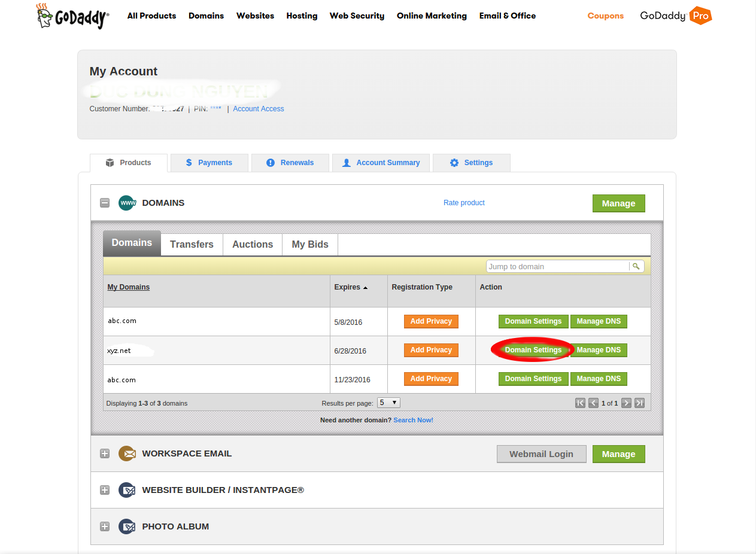The image size is (756, 554).
Task: Click the Registration Type column header
Action: point(422,287)
